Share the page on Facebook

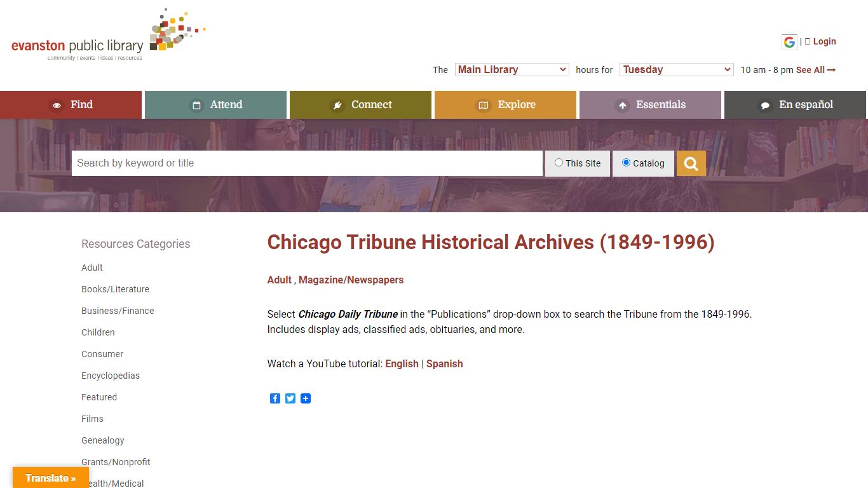pyautogui.click(x=275, y=398)
